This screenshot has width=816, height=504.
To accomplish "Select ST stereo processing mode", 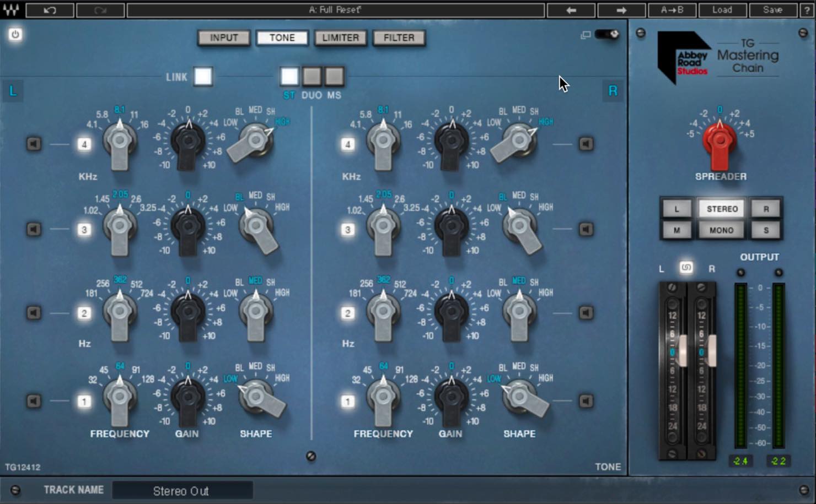I will click(289, 77).
